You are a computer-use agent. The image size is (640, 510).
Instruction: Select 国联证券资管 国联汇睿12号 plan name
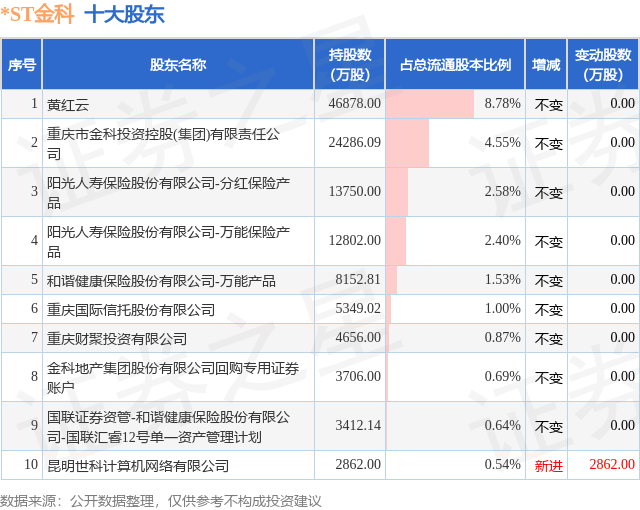pos(168,426)
